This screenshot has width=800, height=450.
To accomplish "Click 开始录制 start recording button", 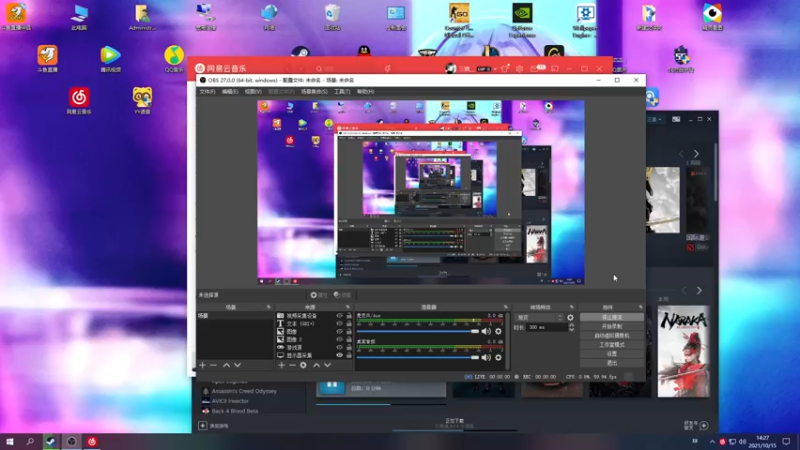I will pyautogui.click(x=612, y=327).
